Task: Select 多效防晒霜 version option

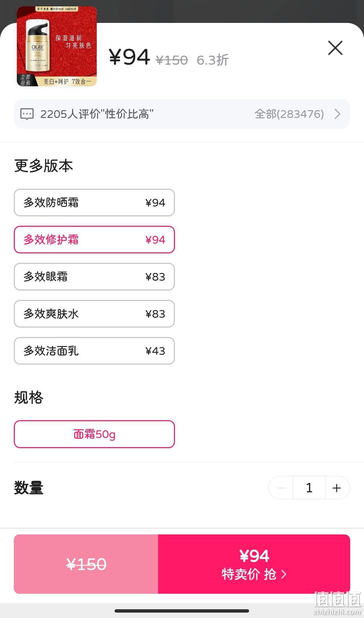Action: (x=94, y=203)
